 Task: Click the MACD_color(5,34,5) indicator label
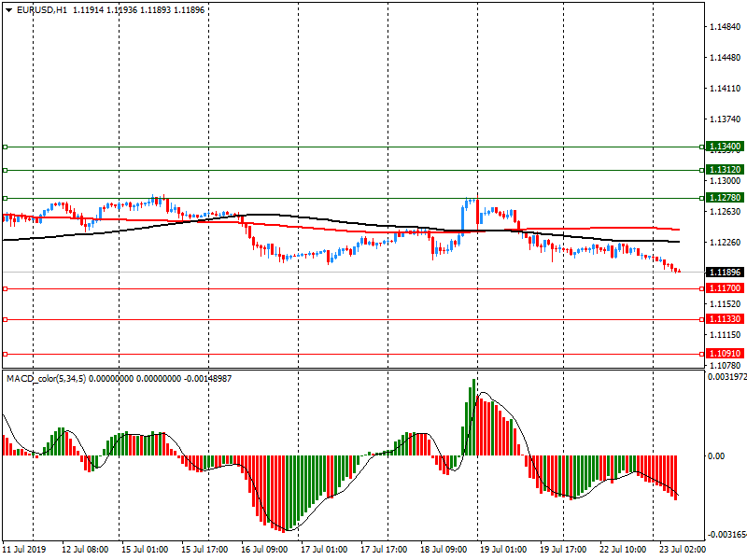pos(46,379)
